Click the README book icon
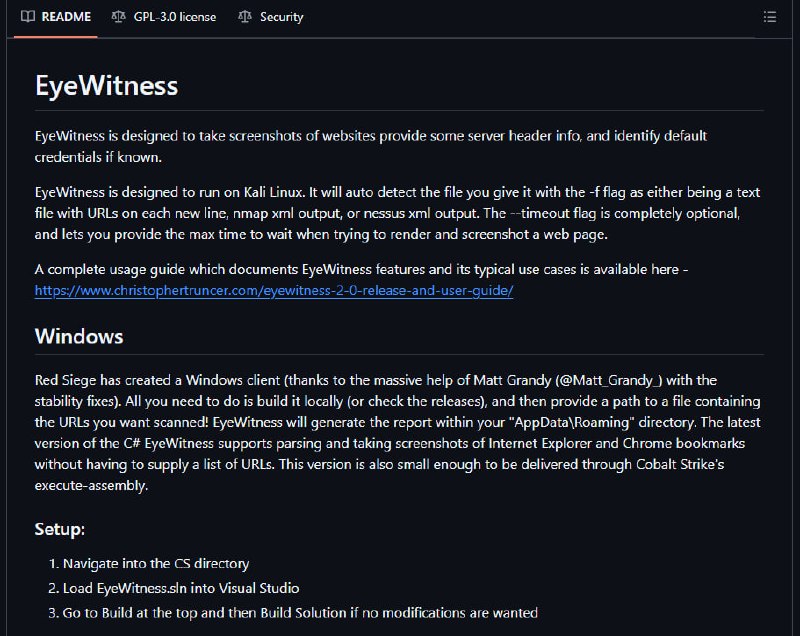Image resolution: width=800 pixels, height=636 pixels. tap(28, 17)
